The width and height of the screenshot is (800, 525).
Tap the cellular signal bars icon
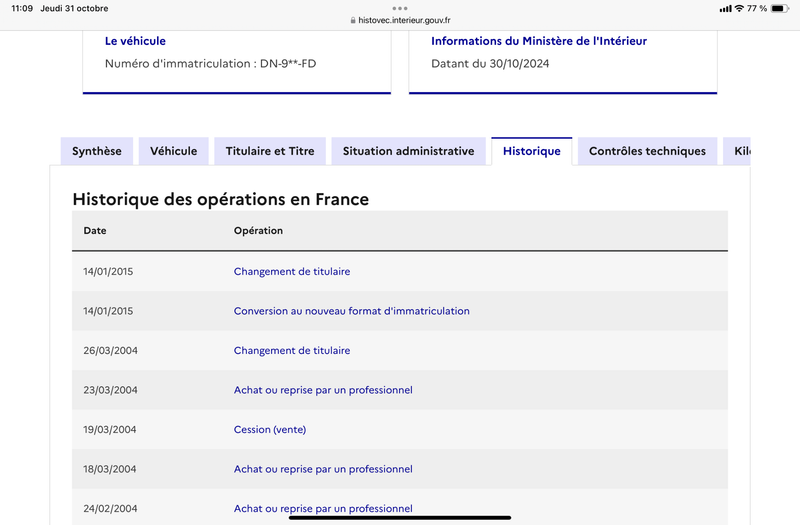coord(725,9)
